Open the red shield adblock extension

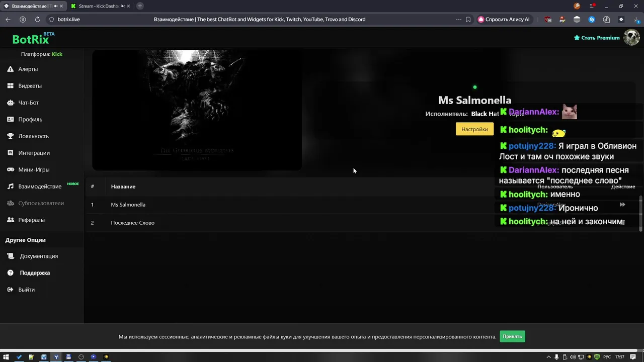point(548,19)
